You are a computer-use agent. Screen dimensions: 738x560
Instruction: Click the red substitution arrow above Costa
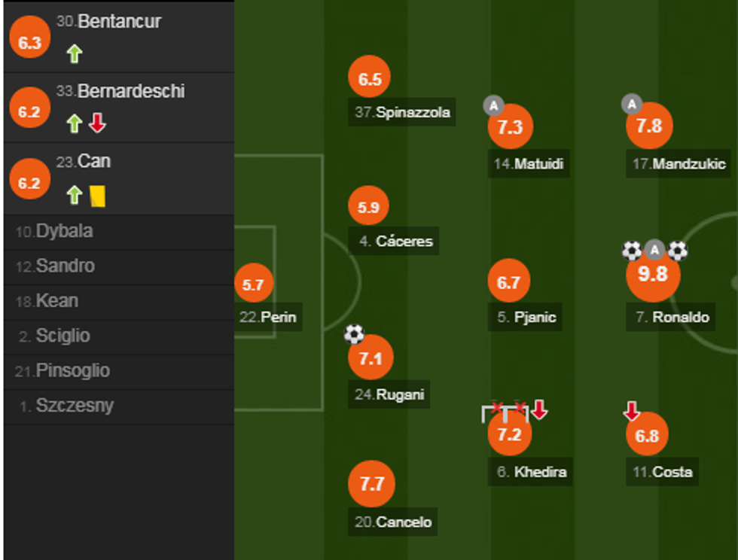pos(632,411)
